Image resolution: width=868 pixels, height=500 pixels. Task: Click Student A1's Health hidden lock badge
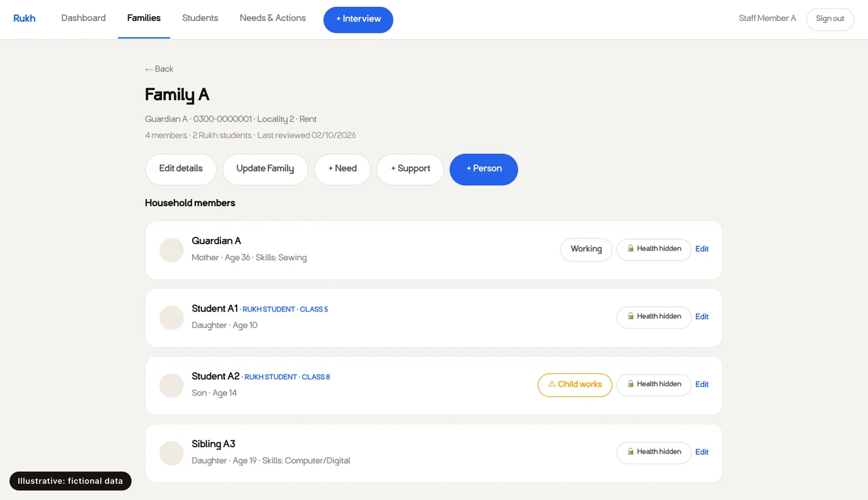pyautogui.click(x=654, y=317)
